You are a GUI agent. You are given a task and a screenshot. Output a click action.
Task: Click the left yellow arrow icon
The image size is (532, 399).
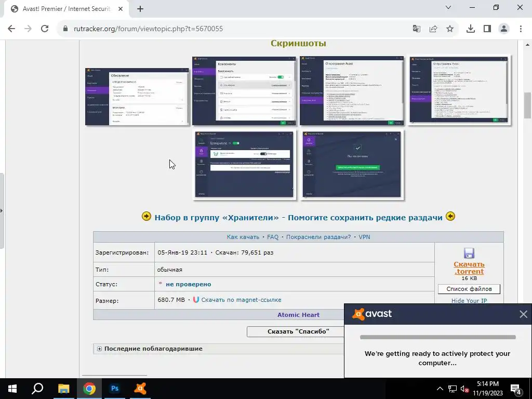[x=146, y=217]
